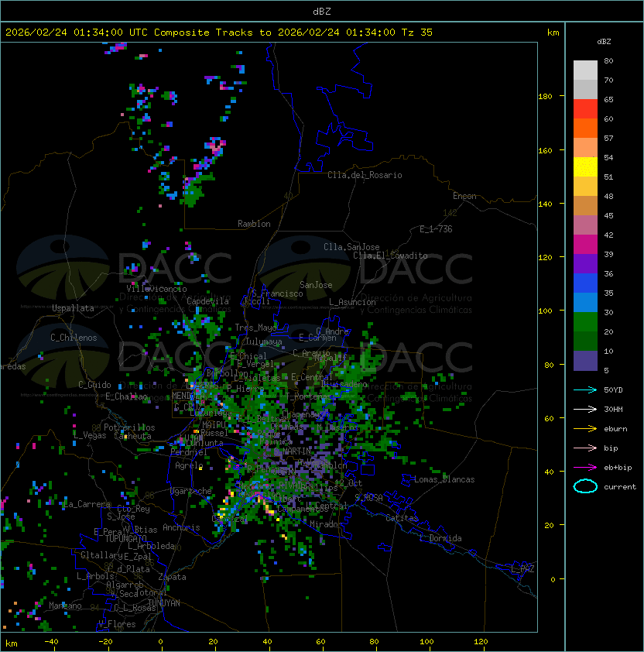Viewport: 644px width, 652px height.
Task: Click the 'L_Vegas' map label
Action: point(90,435)
